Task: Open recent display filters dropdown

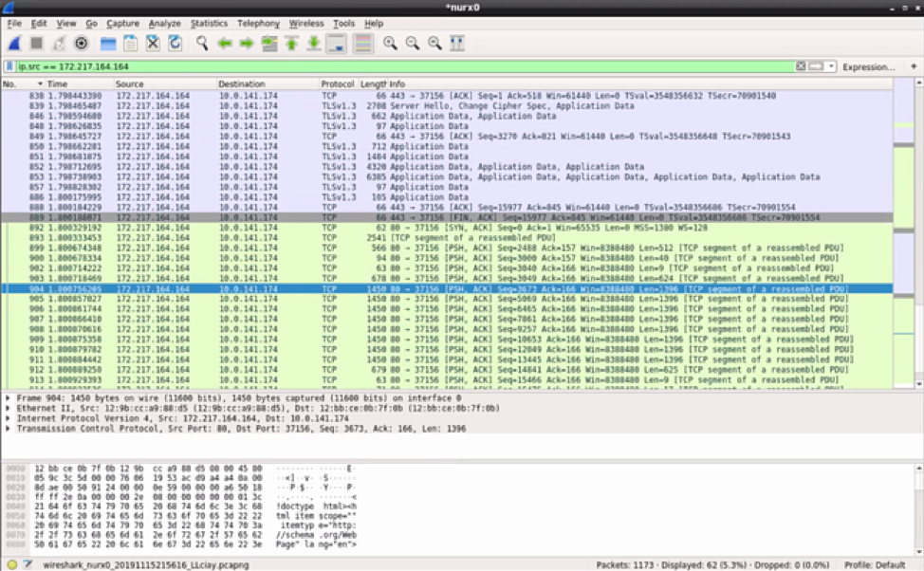Action: (x=831, y=66)
